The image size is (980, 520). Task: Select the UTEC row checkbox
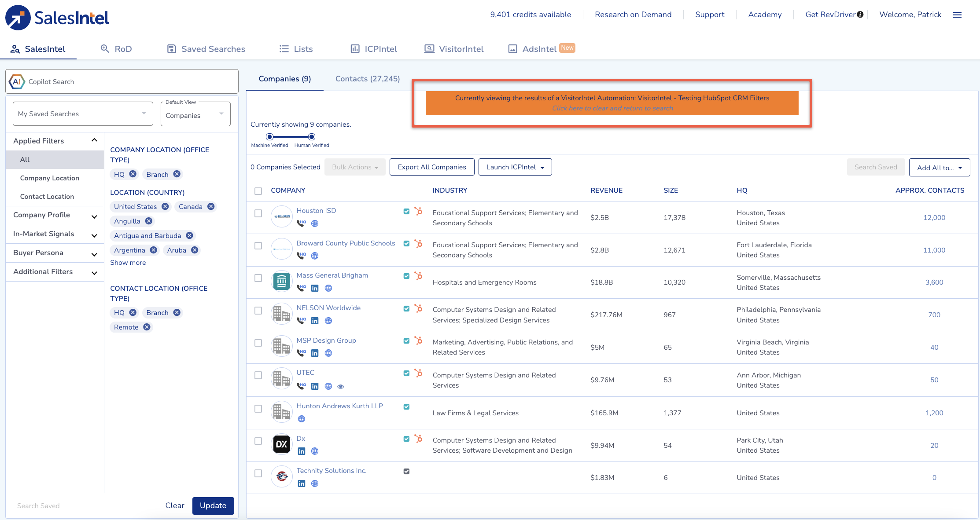pos(258,375)
